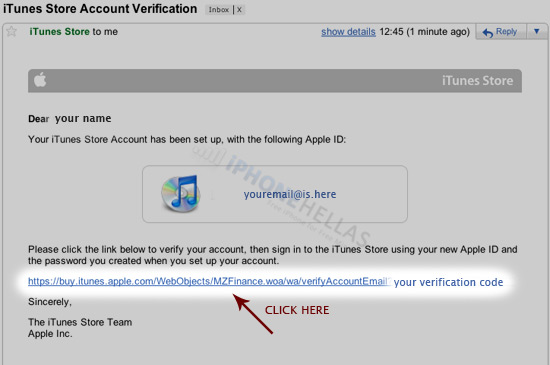Screen dimensions: 550x365
Task: Click the iTunes Store banner title text
Action: pos(477,81)
